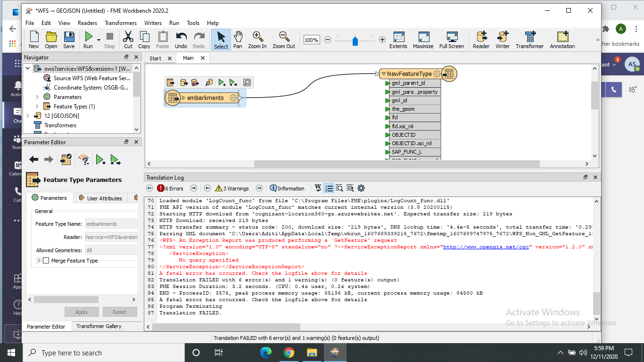
Task: Switch to the Transformer Gallery tab
Action: 99,326
